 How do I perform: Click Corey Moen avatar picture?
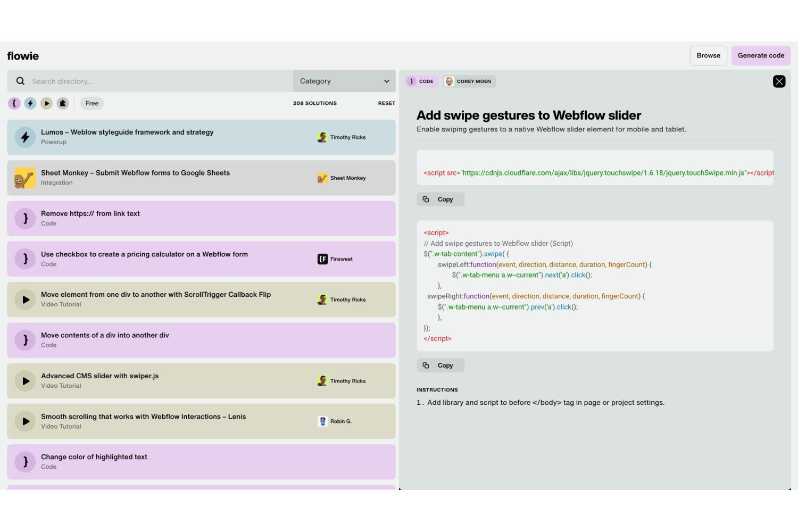point(449,81)
